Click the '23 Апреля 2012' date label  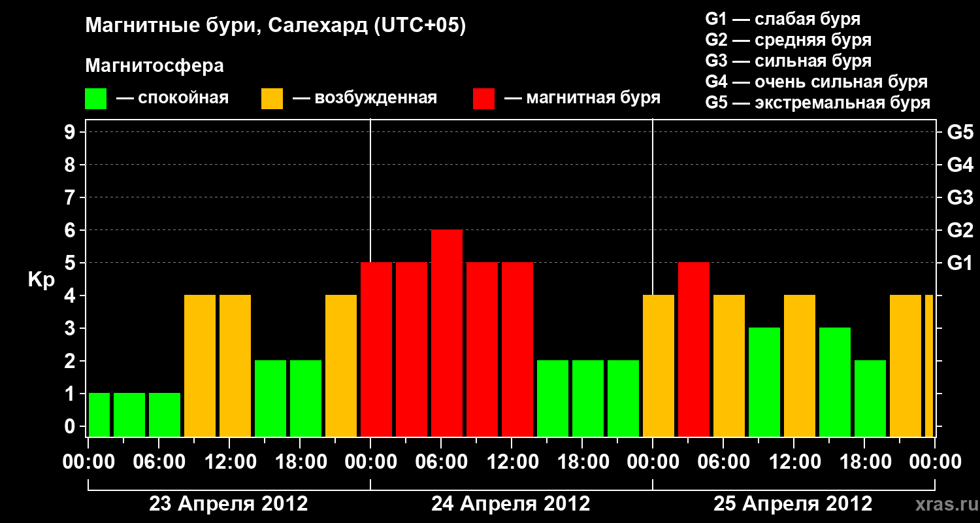pyautogui.click(x=229, y=504)
